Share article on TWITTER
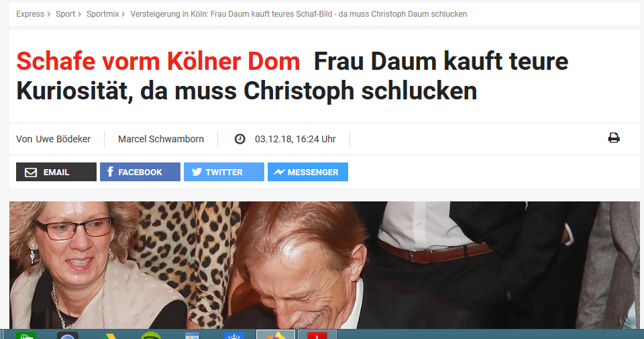Viewport: 644px width, 339px height. [224, 172]
